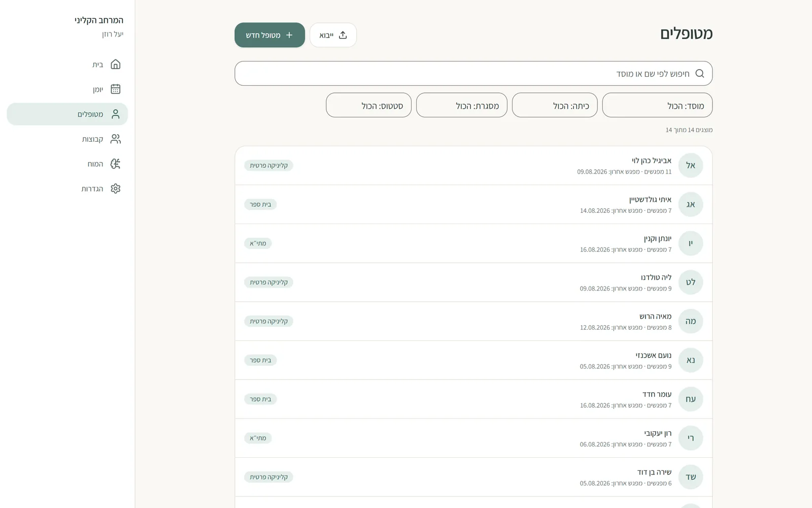Open patient name ליה טולדנו
Viewport: 812px width, 508px height.
(656, 277)
